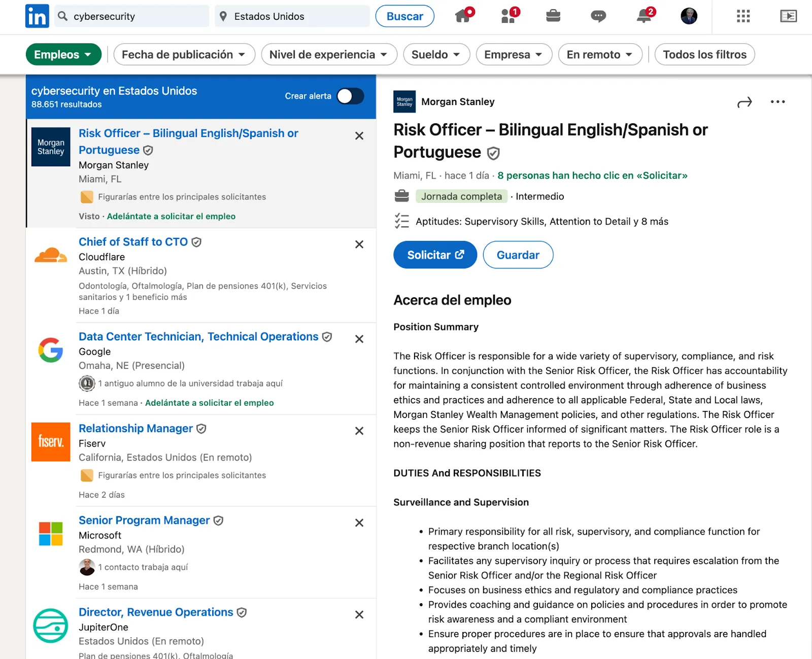Click the Cloudflare company logo thumbnail
This screenshot has width=812, height=659.
(x=51, y=255)
